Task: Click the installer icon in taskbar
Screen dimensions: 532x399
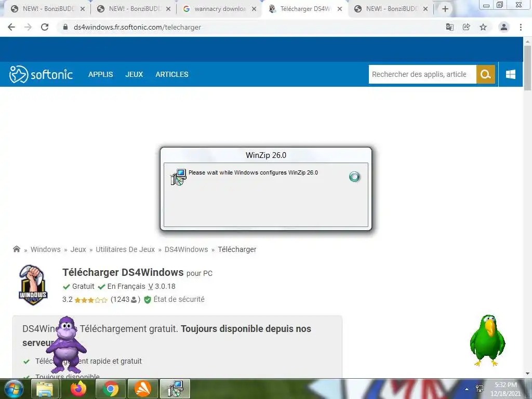Action: [175, 389]
